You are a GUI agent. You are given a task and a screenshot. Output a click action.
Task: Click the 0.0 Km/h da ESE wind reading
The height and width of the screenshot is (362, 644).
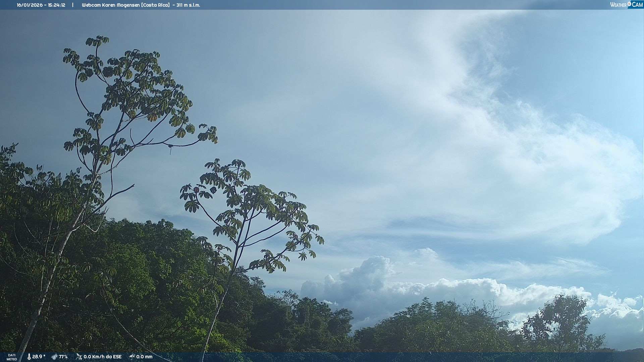click(x=102, y=357)
